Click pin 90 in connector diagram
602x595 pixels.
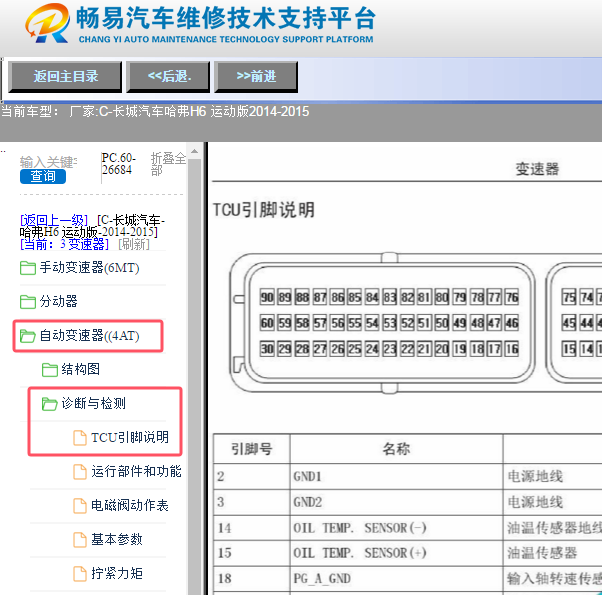pos(267,297)
